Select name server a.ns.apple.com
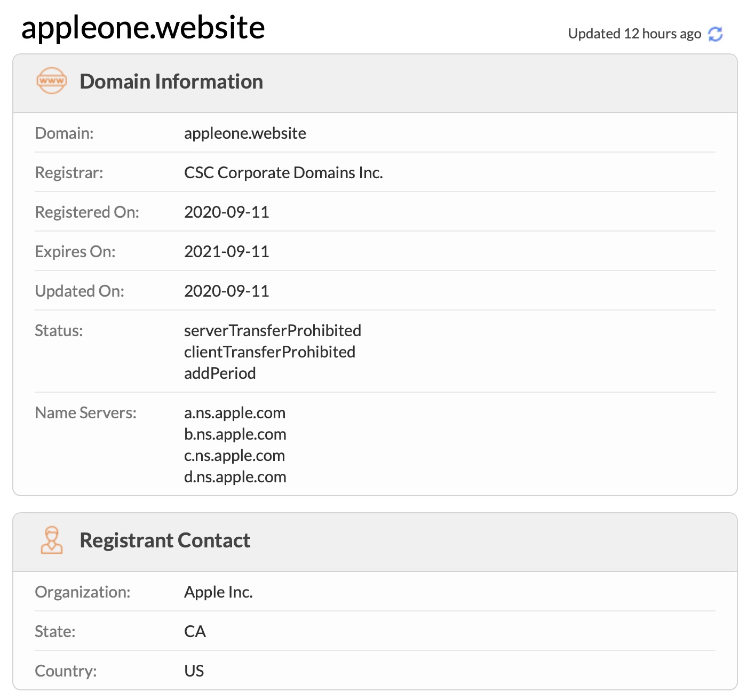The image size is (747, 700). click(x=235, y=412)
